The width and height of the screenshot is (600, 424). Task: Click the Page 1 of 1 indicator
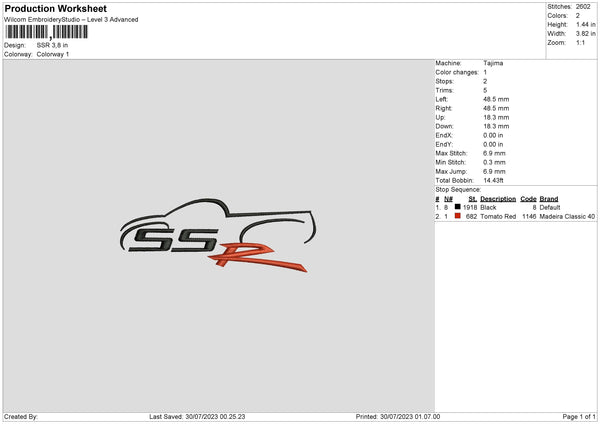579,416
